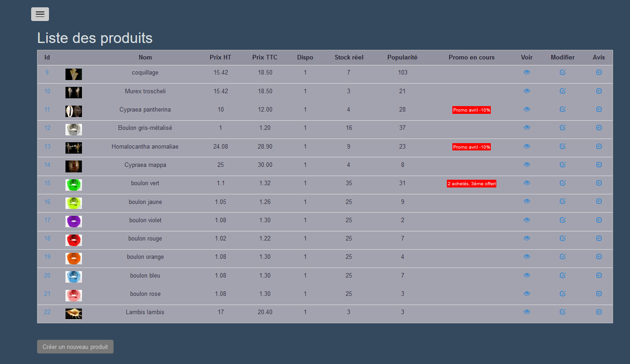Image resolution: width=630 pixels, height=364 pixels.
Task: Click the 'Prix TTC' column header
Action: [x=265, y=57]
